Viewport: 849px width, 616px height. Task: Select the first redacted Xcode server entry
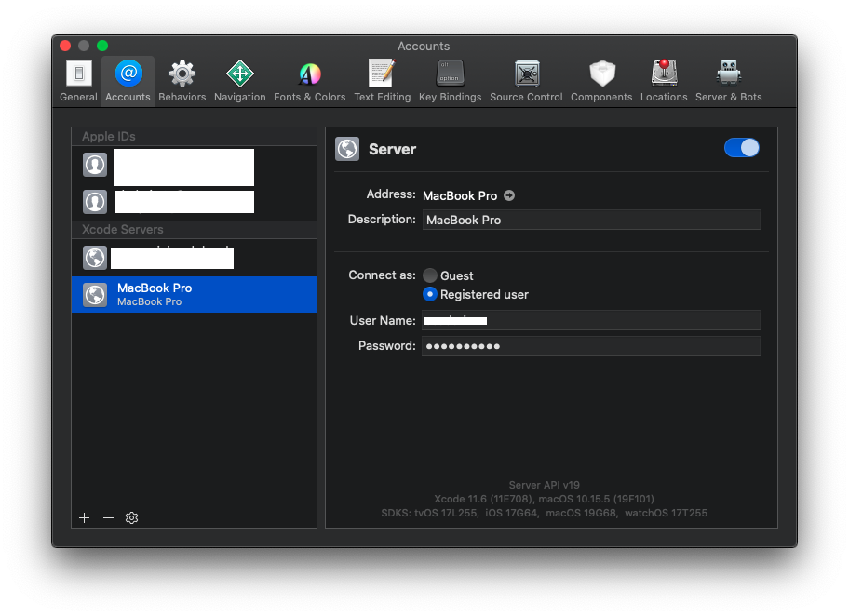[x=194, y=258]
